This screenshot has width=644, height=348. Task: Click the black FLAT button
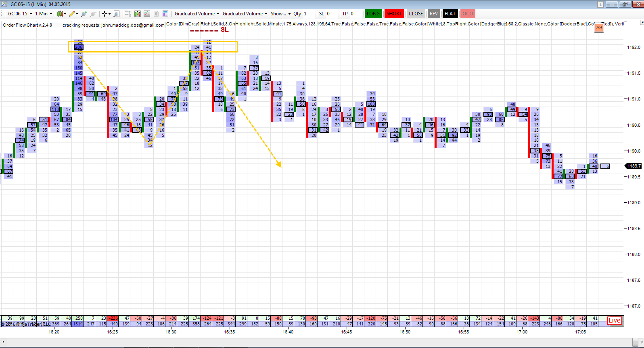tap(450, 14)
